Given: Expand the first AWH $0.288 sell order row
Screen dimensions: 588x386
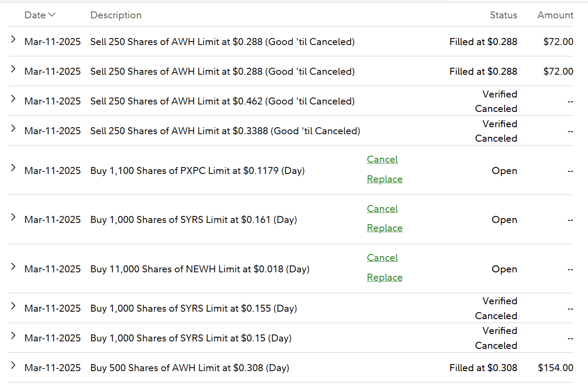Looking at the screenshot, I should tap(13, 39).
